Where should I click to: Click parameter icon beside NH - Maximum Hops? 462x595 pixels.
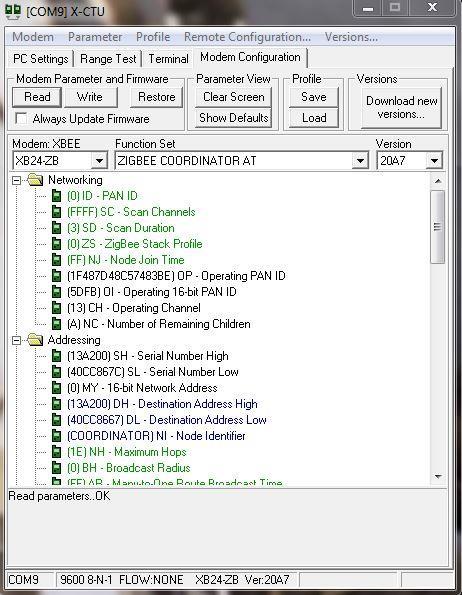tap(56, 452)
